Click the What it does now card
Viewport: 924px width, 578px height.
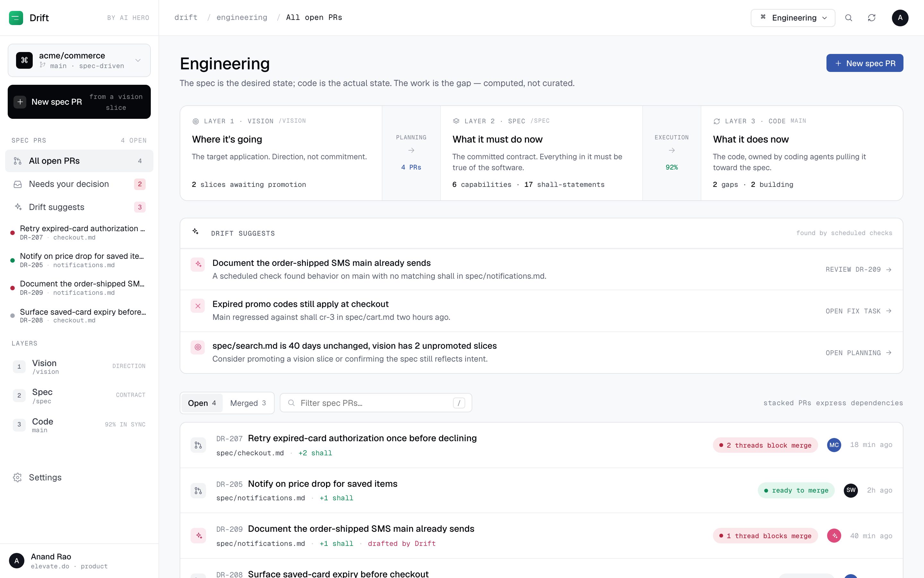coord(802,153)
